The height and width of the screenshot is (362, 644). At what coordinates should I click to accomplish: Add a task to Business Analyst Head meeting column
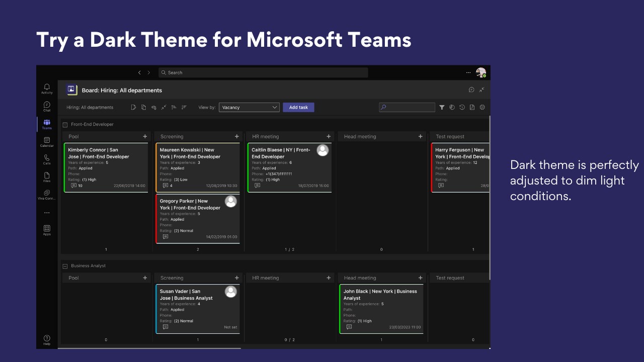(x=421, y=278)
